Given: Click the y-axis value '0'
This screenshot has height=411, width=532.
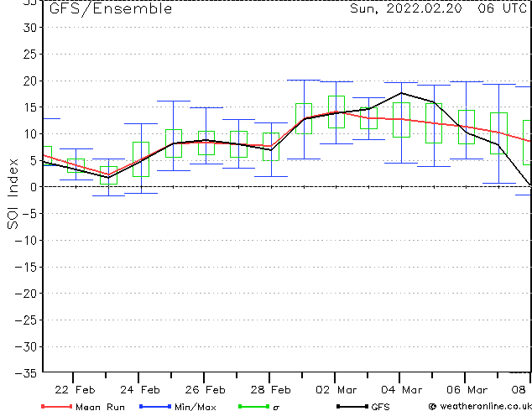Looking at the screenshot, I should point(34,187).
